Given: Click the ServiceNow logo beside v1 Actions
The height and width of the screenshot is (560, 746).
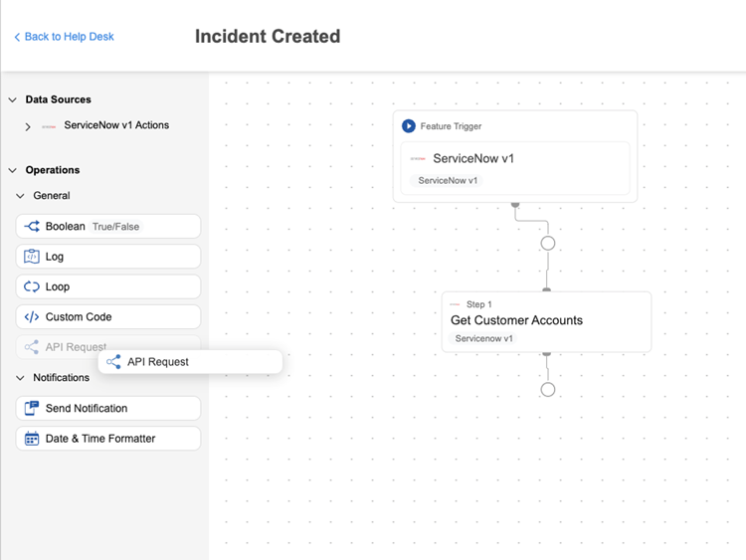Looking at the screenshot, I should pyautogui.click(x=49, y=126).
